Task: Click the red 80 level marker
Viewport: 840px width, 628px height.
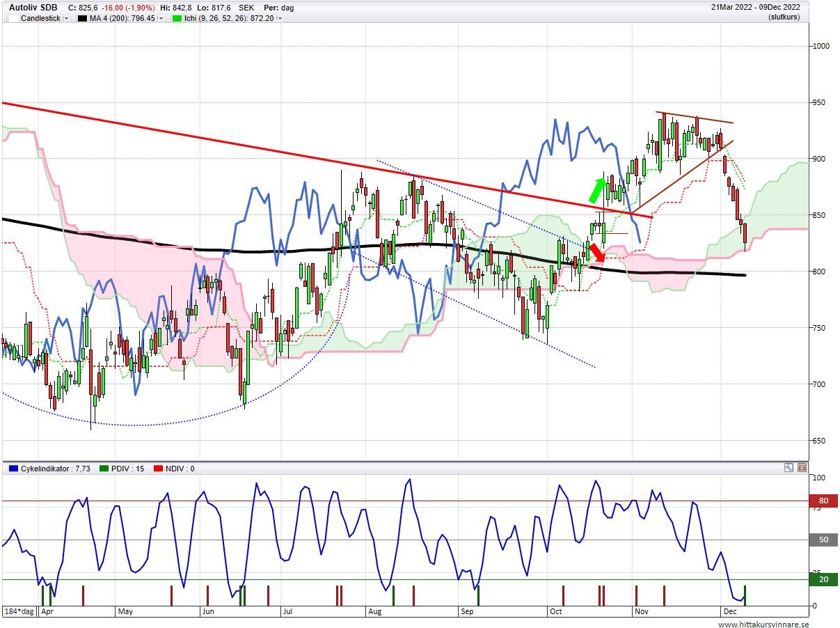Action: [823, 501]
